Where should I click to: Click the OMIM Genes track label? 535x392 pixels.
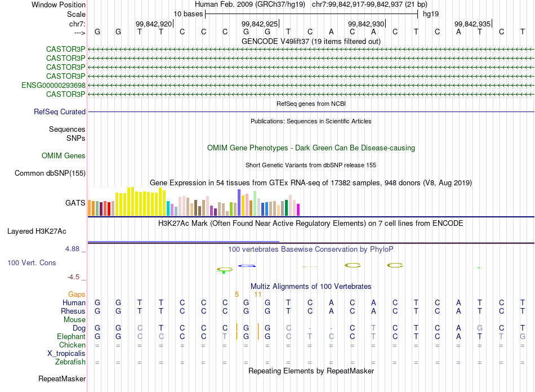coord(64,156)
